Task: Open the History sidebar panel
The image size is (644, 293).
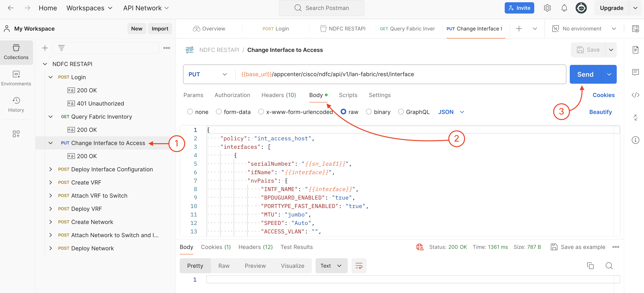Action: (16, 105)
